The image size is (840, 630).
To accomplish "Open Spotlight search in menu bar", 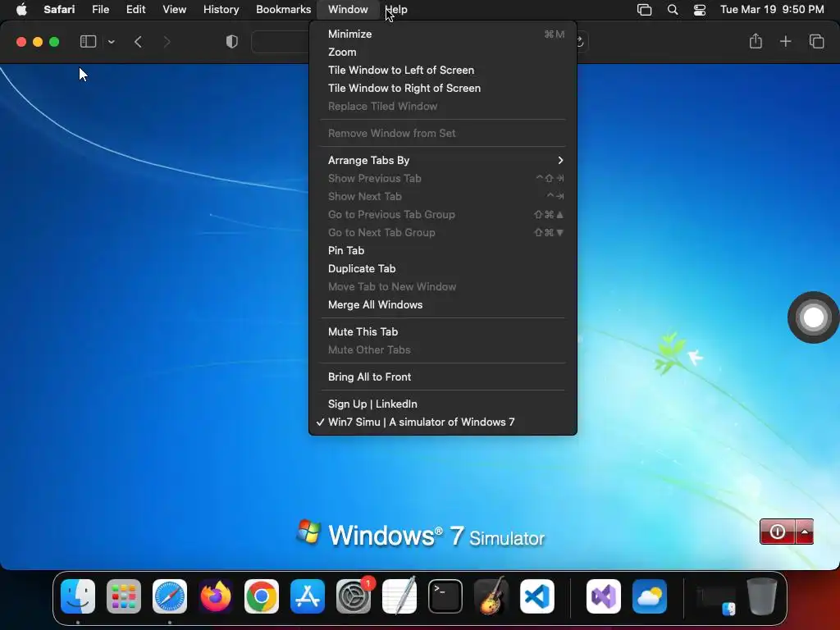I will point(673,10).
